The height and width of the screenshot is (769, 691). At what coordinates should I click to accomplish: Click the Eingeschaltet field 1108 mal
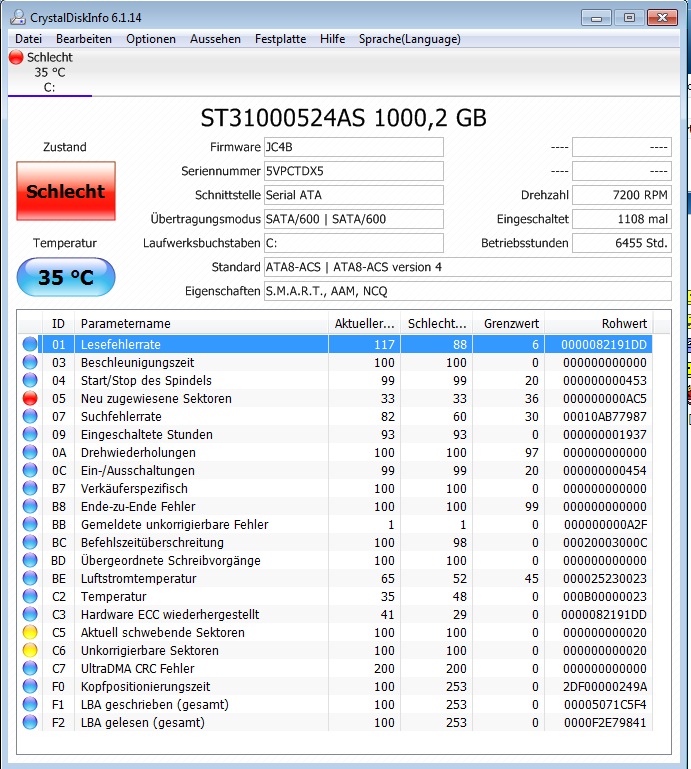621,219
